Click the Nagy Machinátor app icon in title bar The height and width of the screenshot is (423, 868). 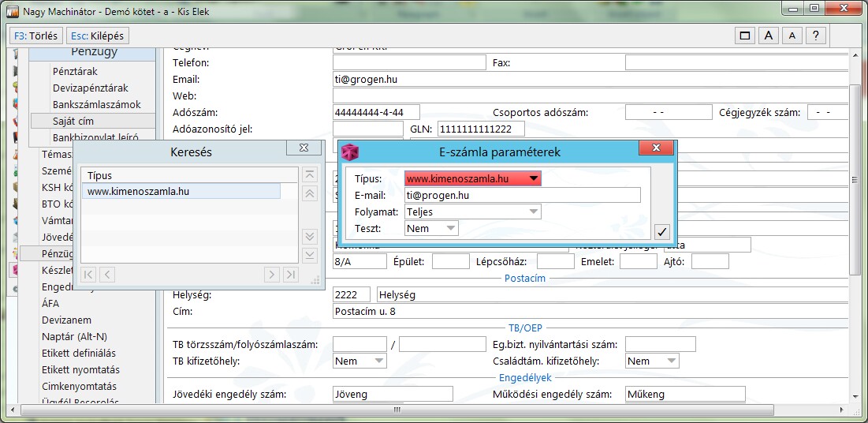[x=13, y=10]
